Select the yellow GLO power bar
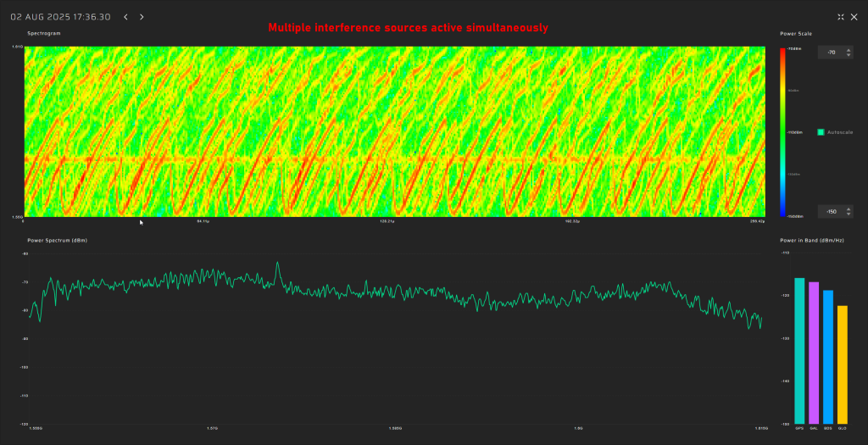 click(842, 364)
